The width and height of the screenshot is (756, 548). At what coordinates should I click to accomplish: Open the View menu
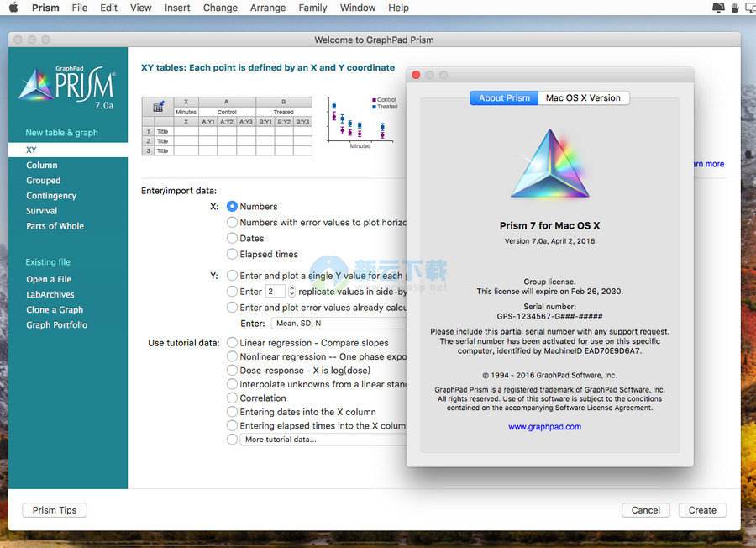(141, 8)
